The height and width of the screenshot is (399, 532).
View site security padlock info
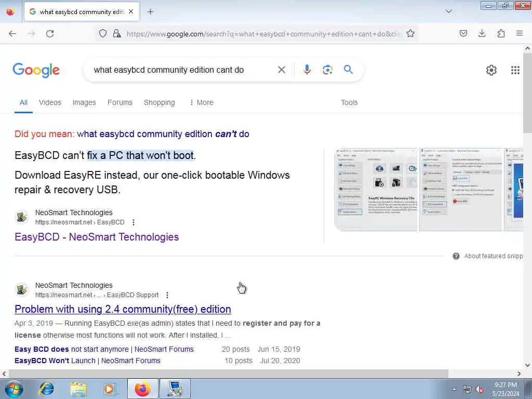[117, 33]
